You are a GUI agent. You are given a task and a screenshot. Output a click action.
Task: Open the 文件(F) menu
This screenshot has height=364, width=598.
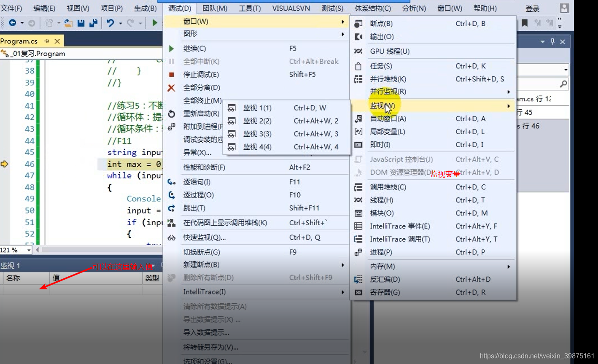coord(11,8)
